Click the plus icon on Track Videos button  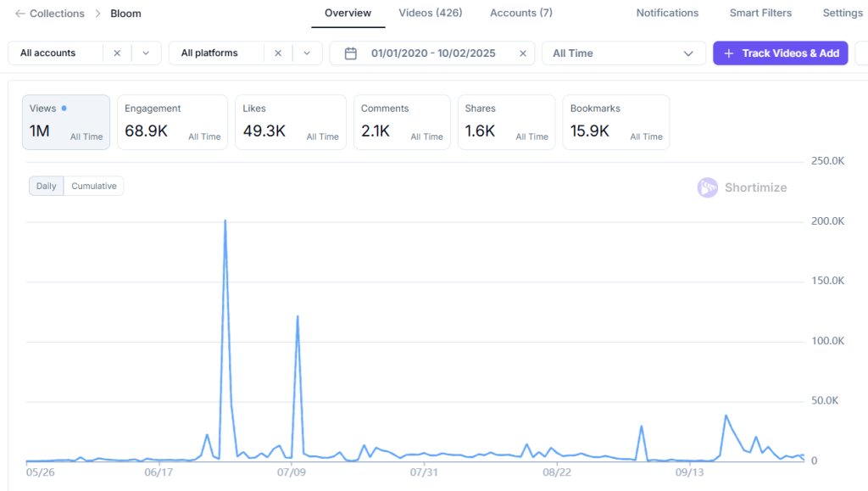[x=728, y=53]
